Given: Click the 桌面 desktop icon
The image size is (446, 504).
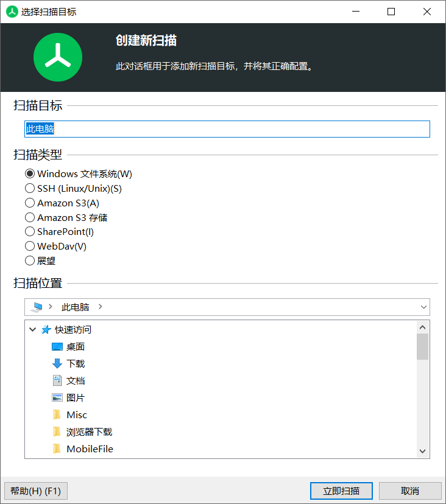Looking at the screenshot, I should pyautogui.click(x=57, y=347).
